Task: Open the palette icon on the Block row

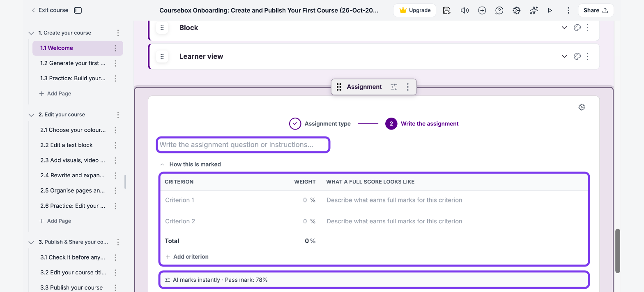Action: pos(577,28)
